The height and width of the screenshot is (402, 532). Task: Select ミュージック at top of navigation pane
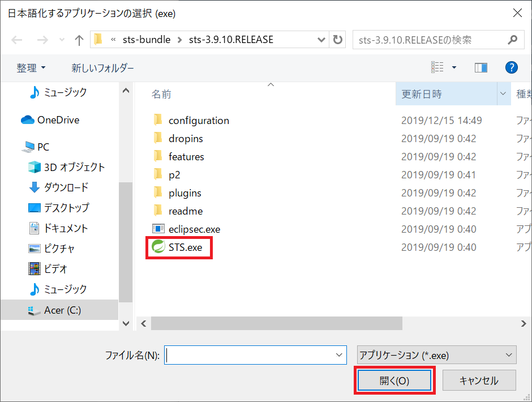click(58, 92)
